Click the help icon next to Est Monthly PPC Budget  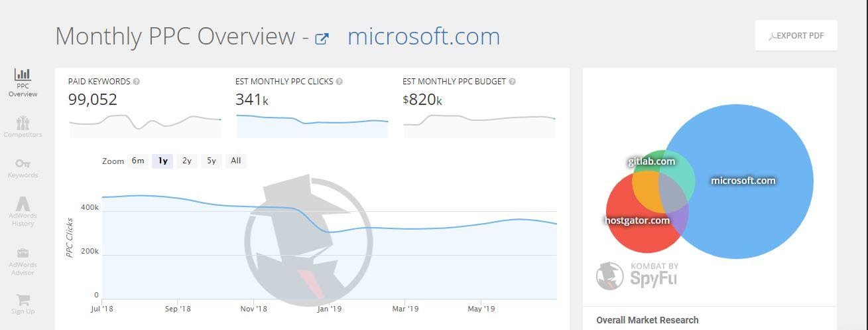click(513, 82)
